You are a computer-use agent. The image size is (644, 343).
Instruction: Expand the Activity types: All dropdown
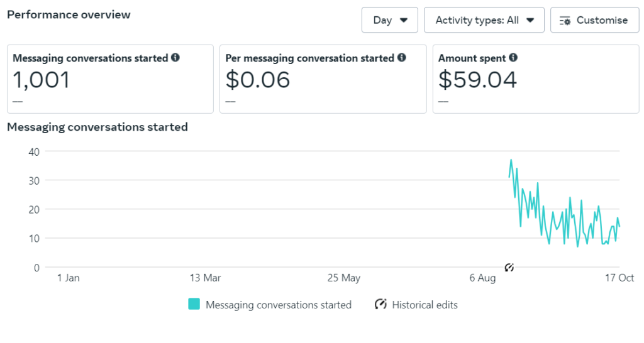[484, 19]
